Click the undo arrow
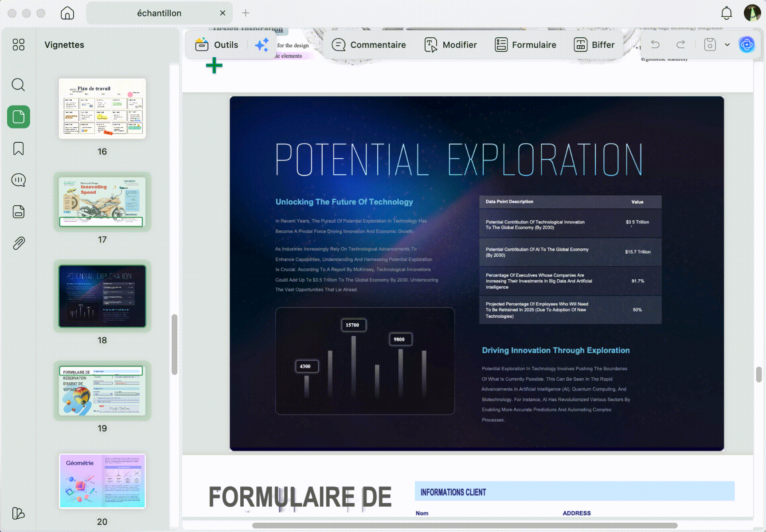766x532 pixels. point(655,45)
